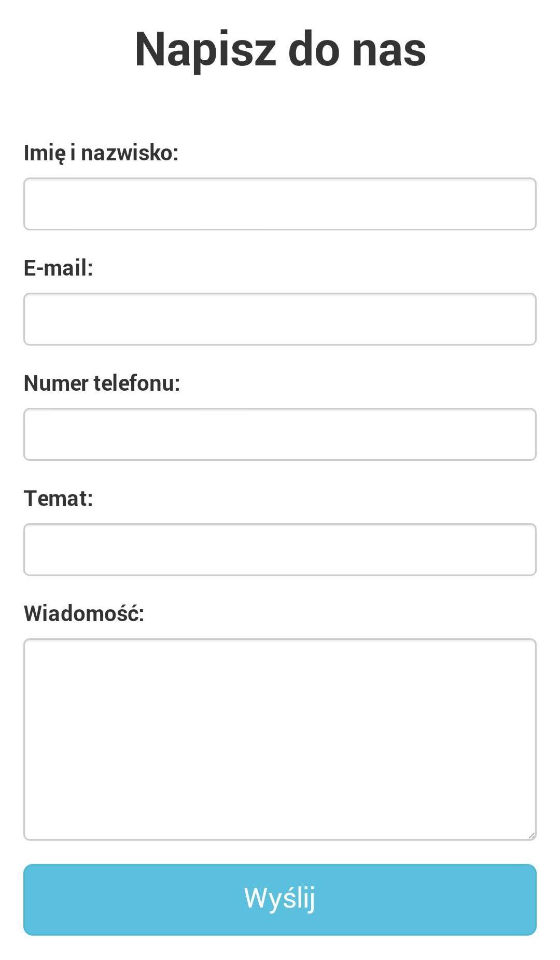Image resolution: width=560 pixels, height=960 pixels.
Task: Click the Numer telefonu input box
Action: tap(280, 434)
